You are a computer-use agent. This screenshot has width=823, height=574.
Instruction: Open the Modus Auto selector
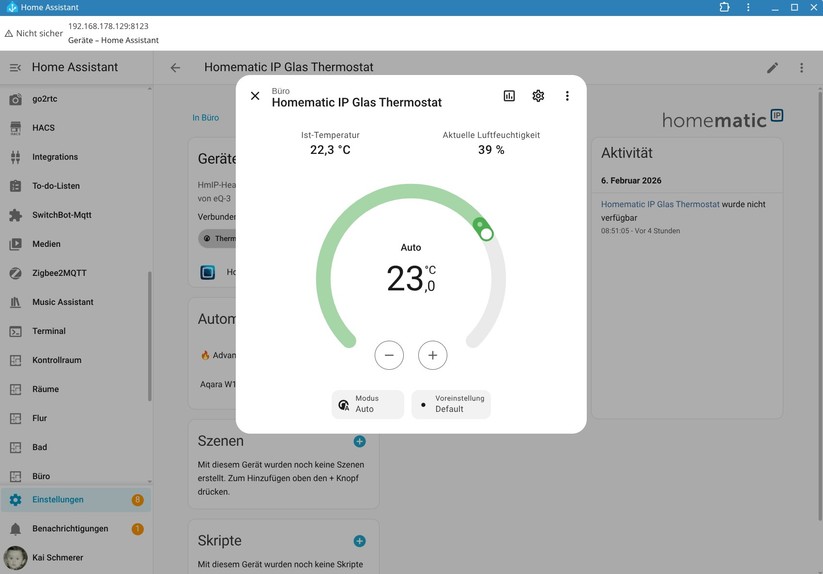click(368, 404)
